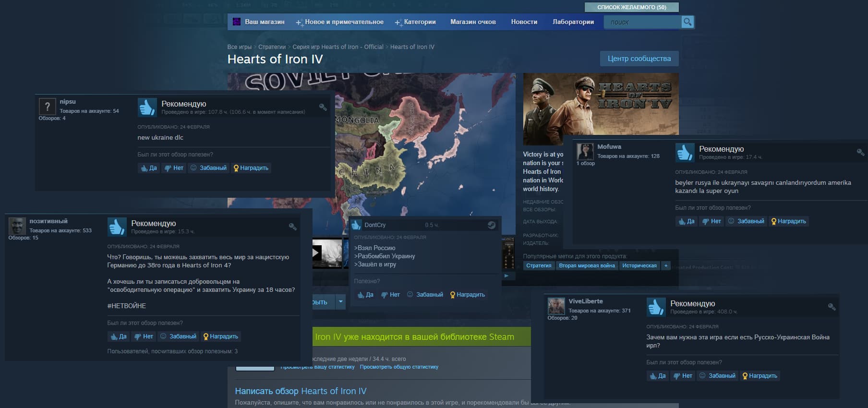Vote Да on ViveLiberte's review
Viewport: 868px width, 408px height.
(657, 376)
